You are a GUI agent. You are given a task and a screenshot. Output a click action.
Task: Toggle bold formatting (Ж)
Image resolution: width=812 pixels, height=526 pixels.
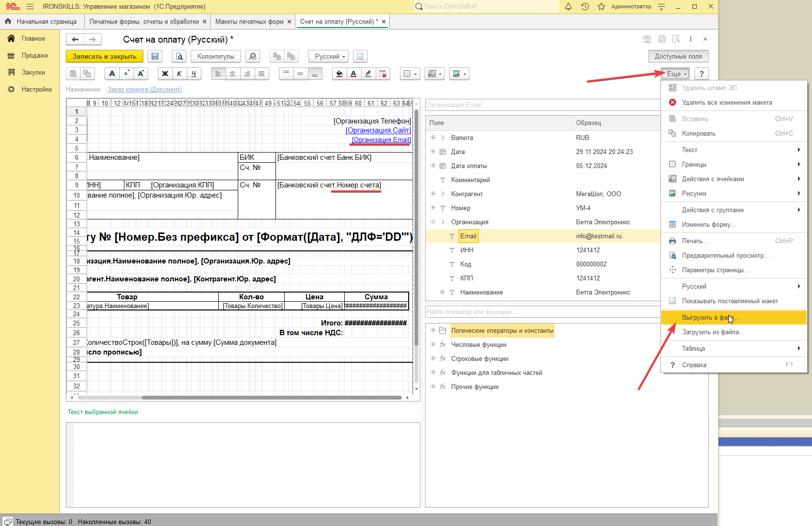[165, 74]
